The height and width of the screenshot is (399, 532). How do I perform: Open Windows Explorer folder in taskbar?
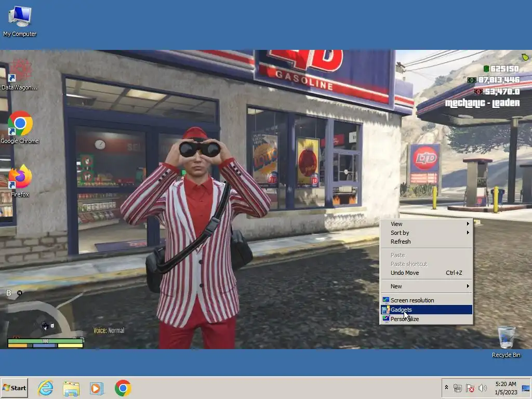[x=71, y=389]
